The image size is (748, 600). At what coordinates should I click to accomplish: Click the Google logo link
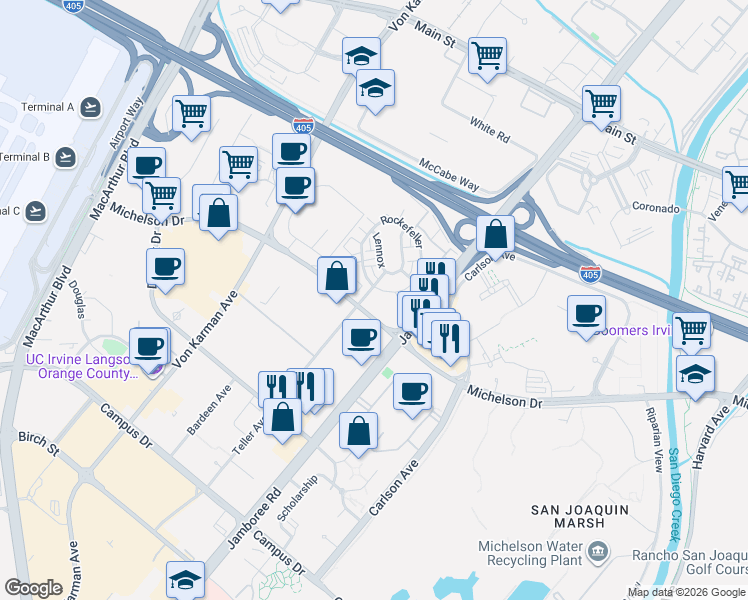coord(33,589)
